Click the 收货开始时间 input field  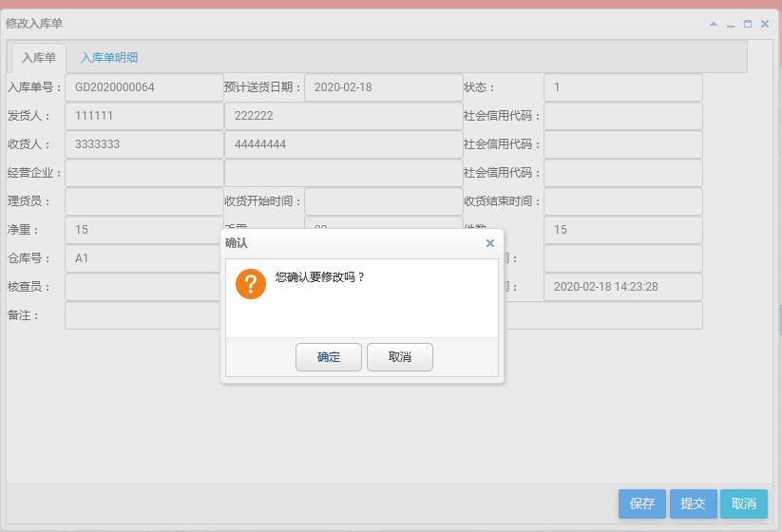tap(384, 201)
